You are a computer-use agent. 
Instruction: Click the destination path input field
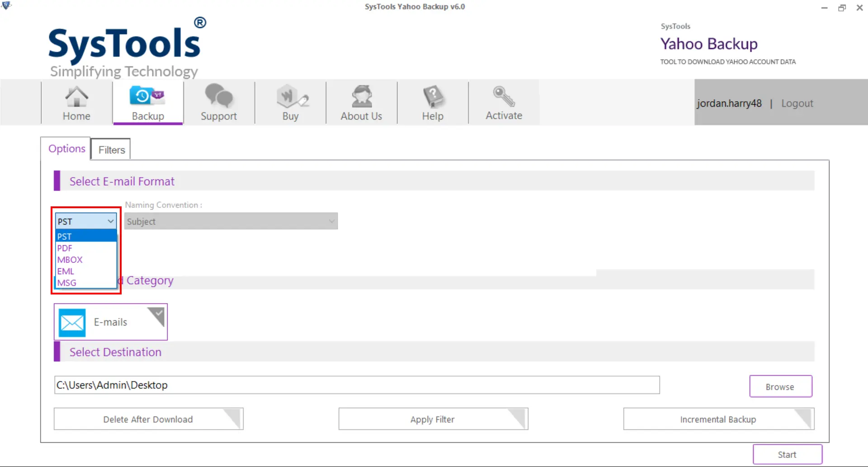tap(357, 385)
